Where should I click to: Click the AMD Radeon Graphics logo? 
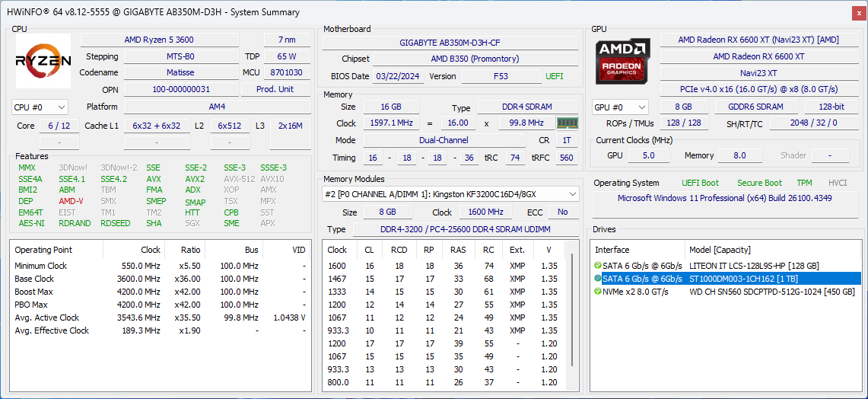(x=623, y=62)
